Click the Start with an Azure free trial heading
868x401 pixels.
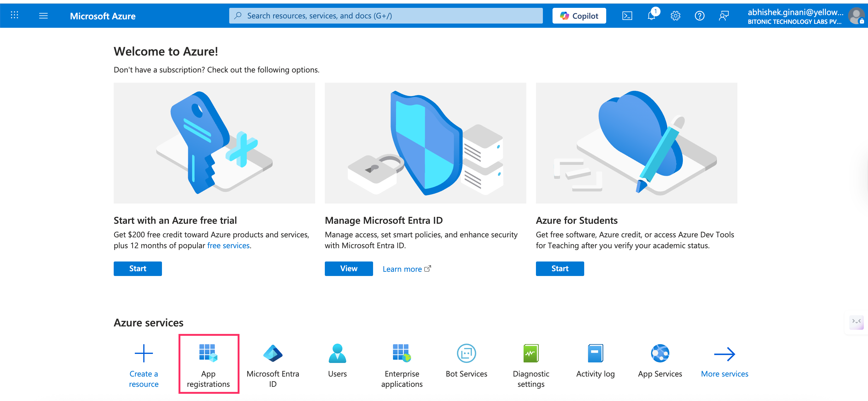click(x=175, y=220)
